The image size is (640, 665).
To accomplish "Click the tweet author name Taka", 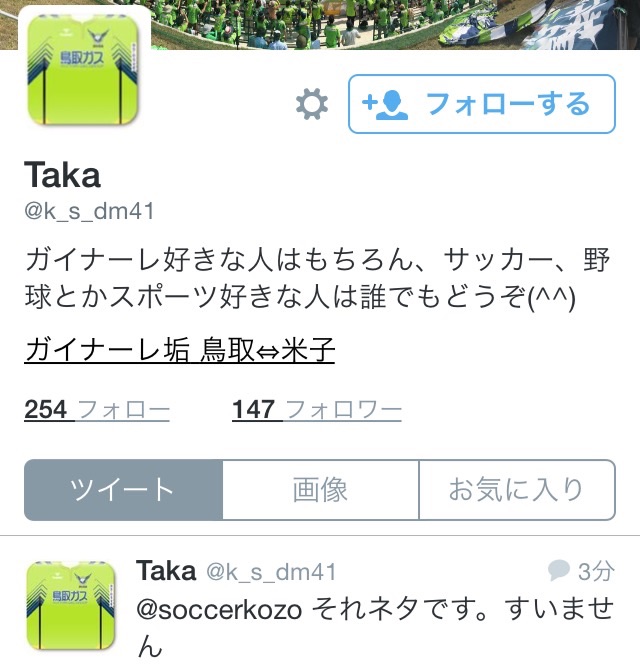I will click(166, 571).
